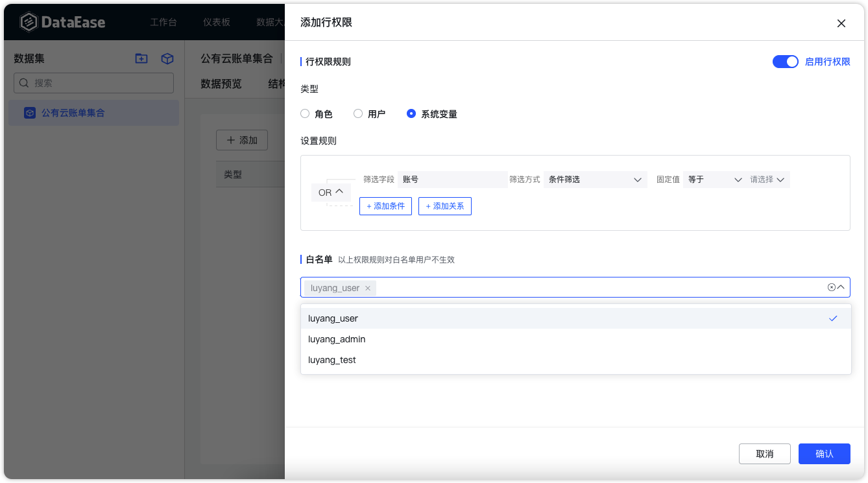The width and height of the screenshot is (868, 483).
Task: Click the search magnifier icon
Action: (x=24, y=83)
